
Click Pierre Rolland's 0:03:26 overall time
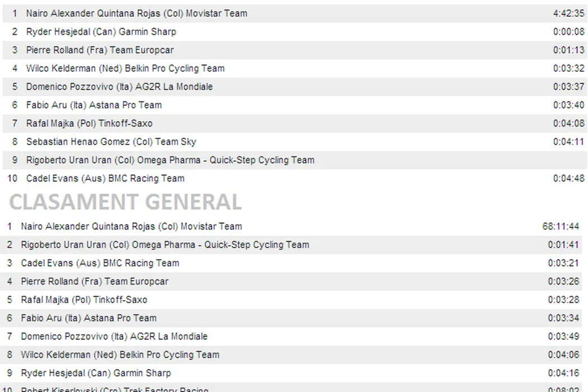click(x=563, y=282)
